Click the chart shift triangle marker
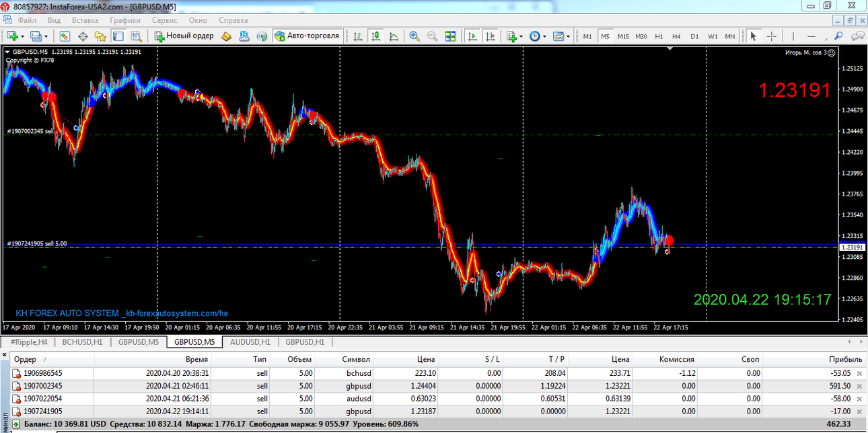 [670, 49]
